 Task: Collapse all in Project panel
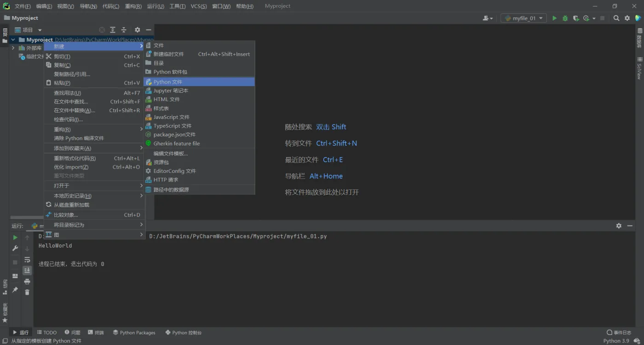(124, 30)
